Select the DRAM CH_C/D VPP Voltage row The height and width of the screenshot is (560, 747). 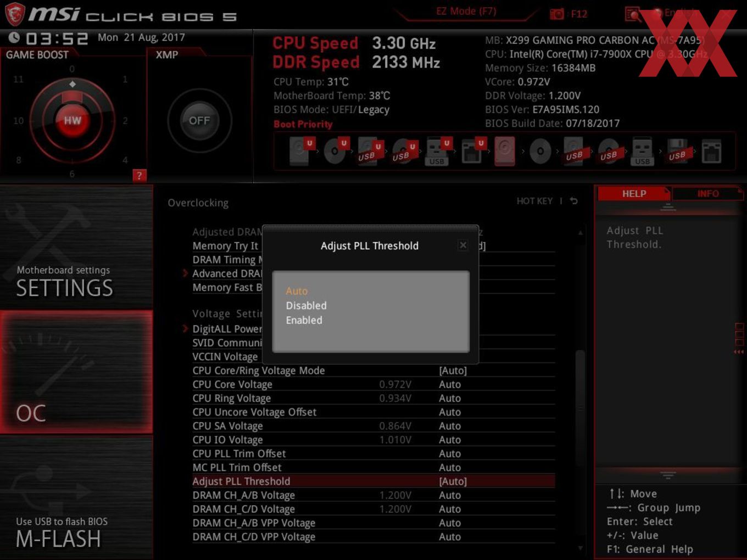click(x=374, y=537)
